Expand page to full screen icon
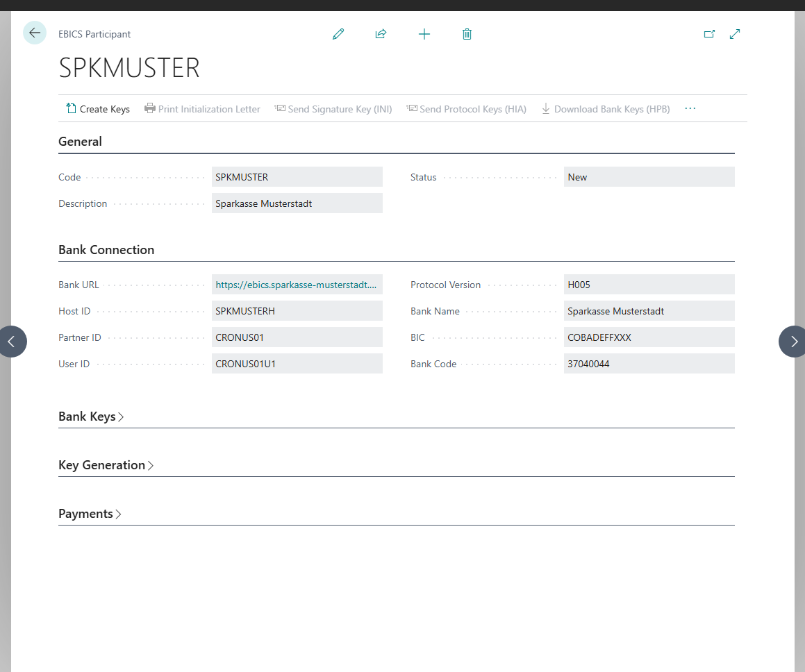This screenshot has height=672, width=805. coord(735,34)
